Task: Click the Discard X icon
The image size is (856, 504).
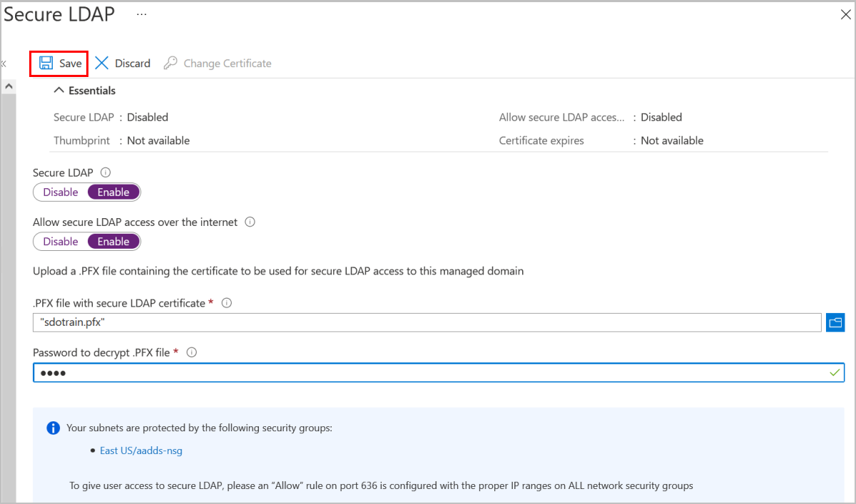Action: point(102,63)
